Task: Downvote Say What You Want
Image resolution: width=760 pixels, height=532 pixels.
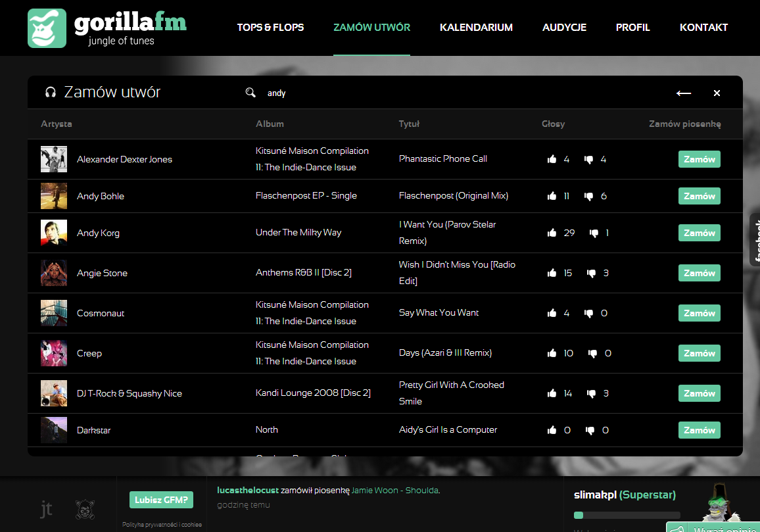Action: click(x=588, y=314)
